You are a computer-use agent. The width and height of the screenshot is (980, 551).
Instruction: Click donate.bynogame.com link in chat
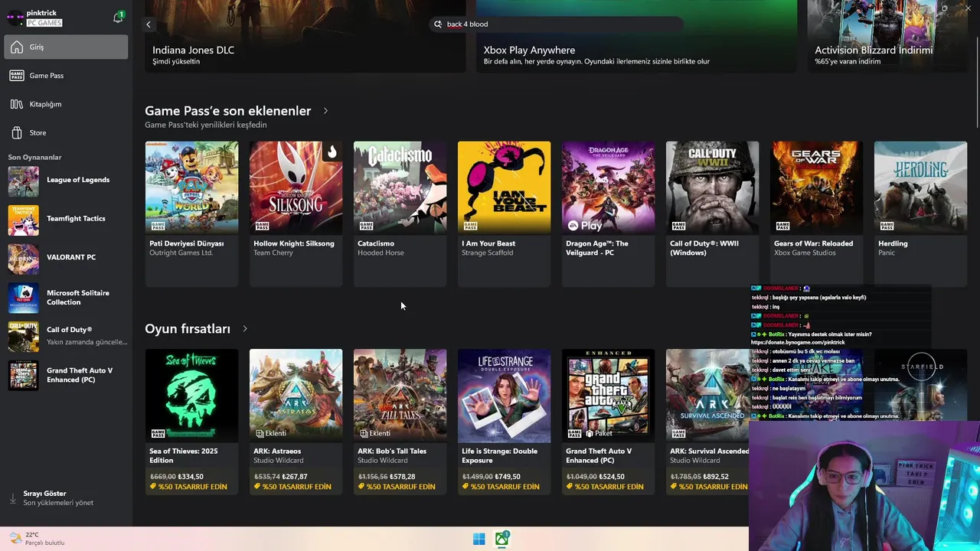(798, 343)
